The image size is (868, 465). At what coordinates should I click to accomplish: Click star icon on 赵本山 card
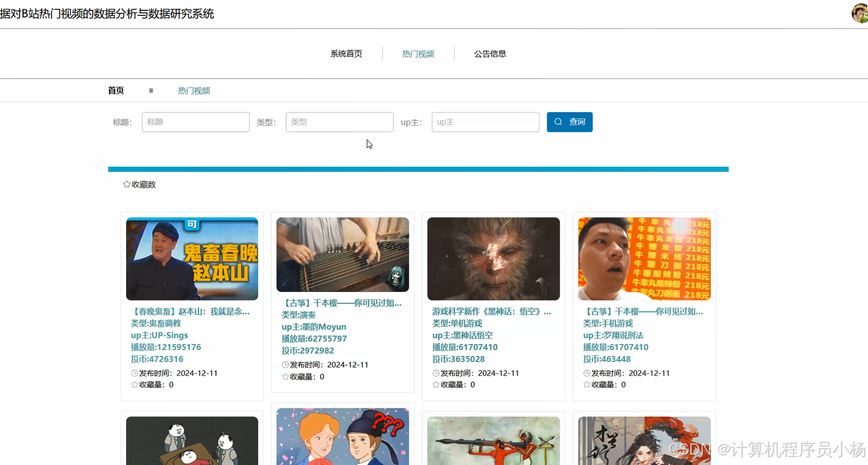(x=134, y=385)
